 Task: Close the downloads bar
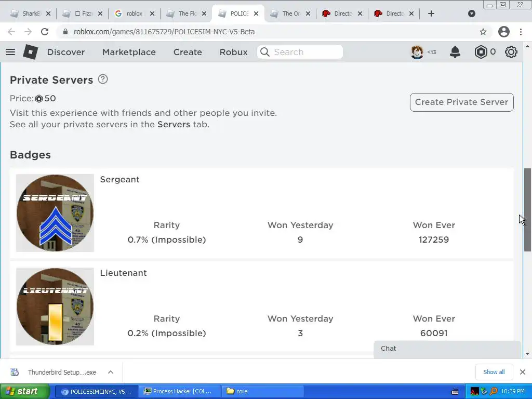523,372
